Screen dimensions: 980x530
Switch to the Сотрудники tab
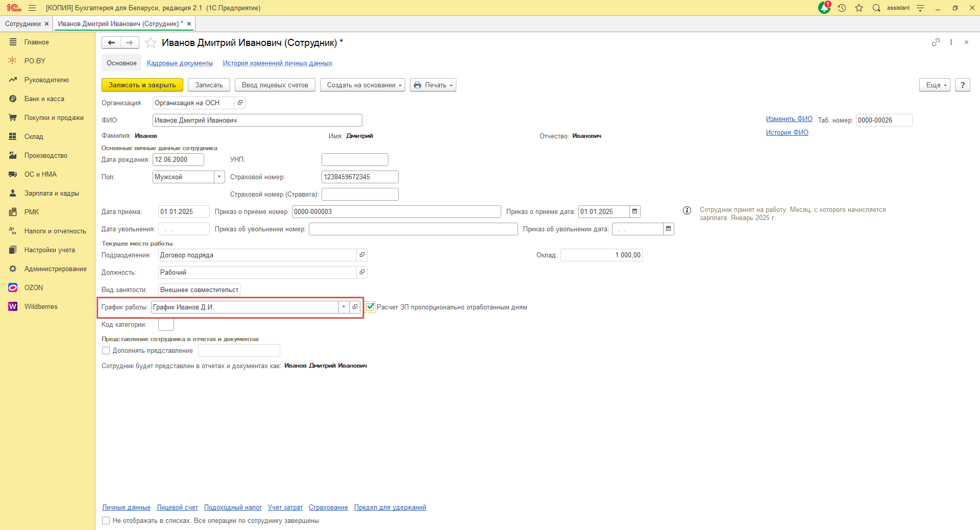click(22, 24)
